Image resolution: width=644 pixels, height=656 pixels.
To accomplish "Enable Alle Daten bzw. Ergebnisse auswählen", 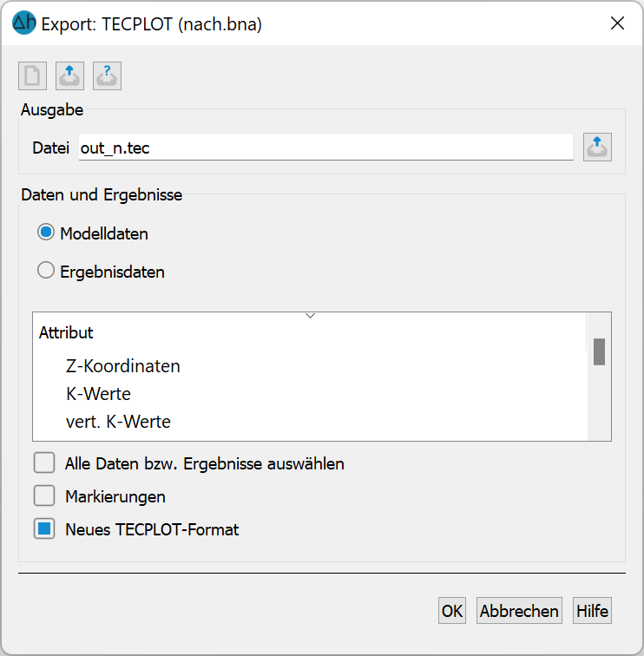I will (44, 463).
